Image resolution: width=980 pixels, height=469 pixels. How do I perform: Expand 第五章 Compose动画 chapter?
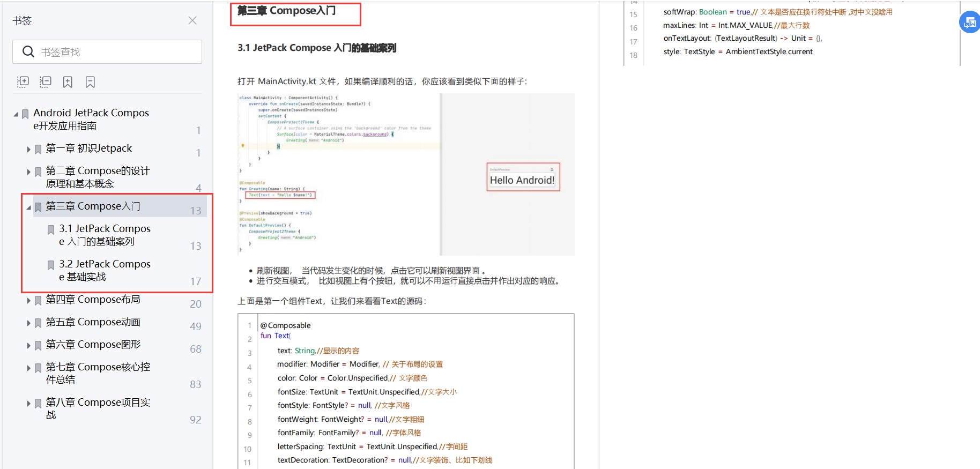(x=28, y=323)
